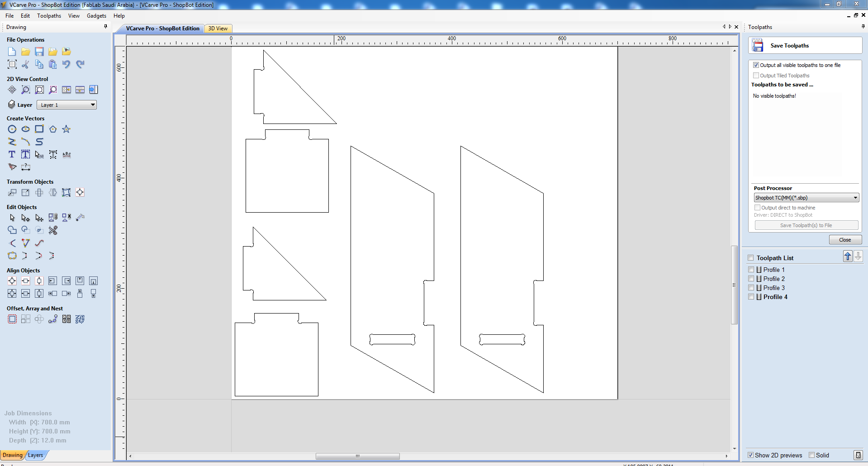Save the current file
This screenshot has width=868, height=466.
tap(39, 52)
